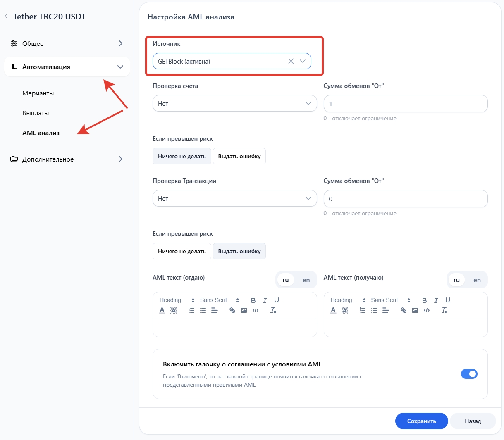Click Underline in AML текст (получаю) editor
The width and height of the screenshot is (504, 440).
point(448,300)
